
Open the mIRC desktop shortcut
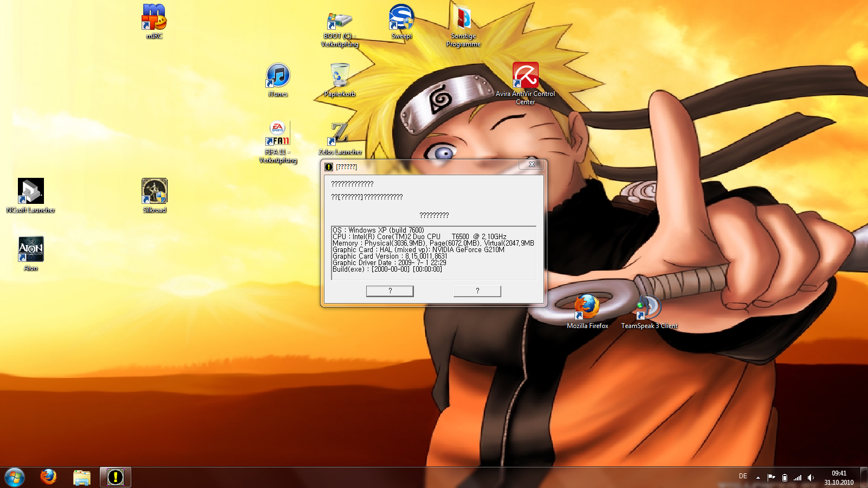pyautogui.click(x=154, y=18)
